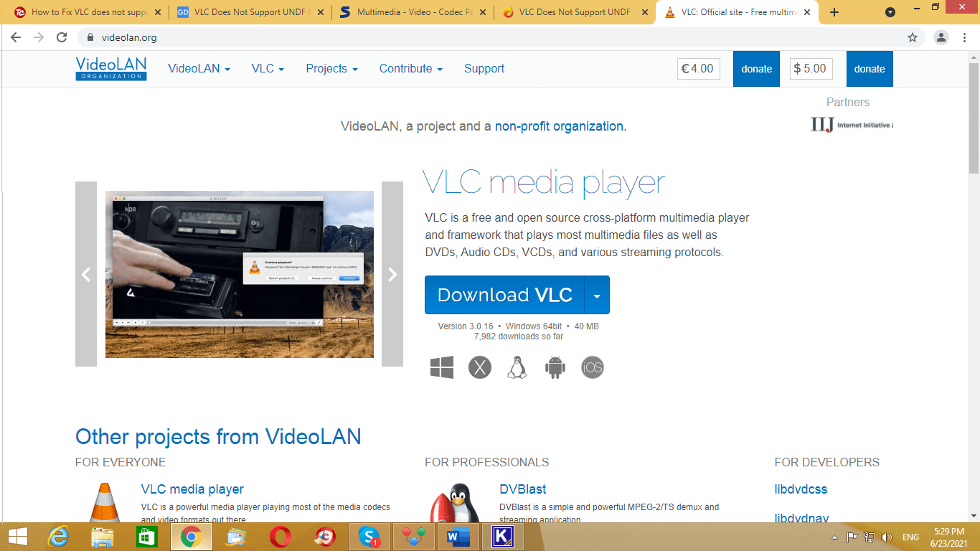Click the 'VLC media player' large heading

[x=544, y=183]
